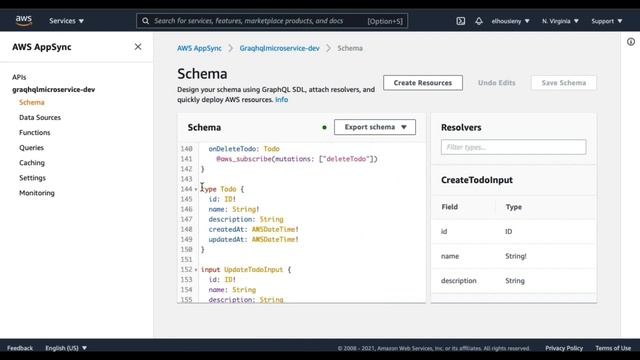This screenshot has height=360, width=640.
Task: Open the CloudShell terminal icon
Action: click(460, 21)
